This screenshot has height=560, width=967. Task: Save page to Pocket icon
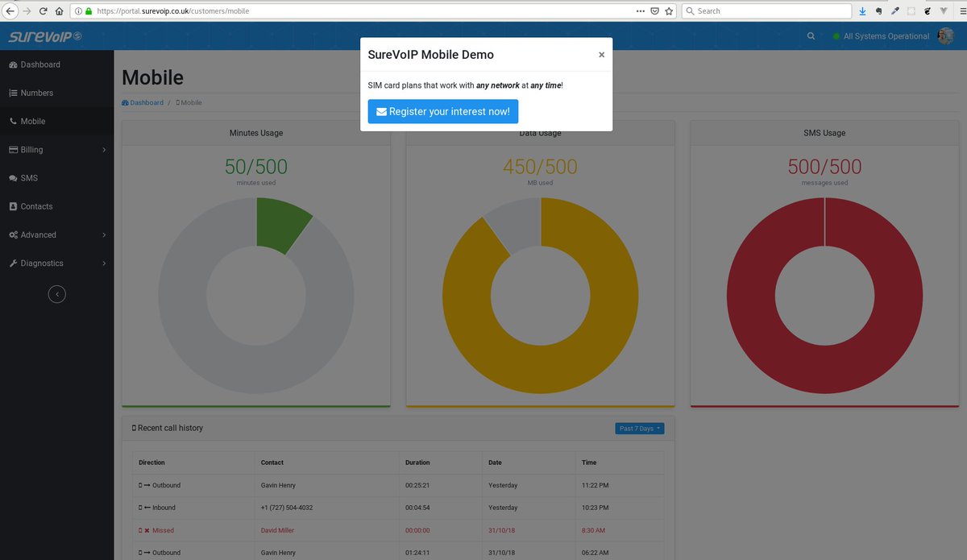(655, 11)
